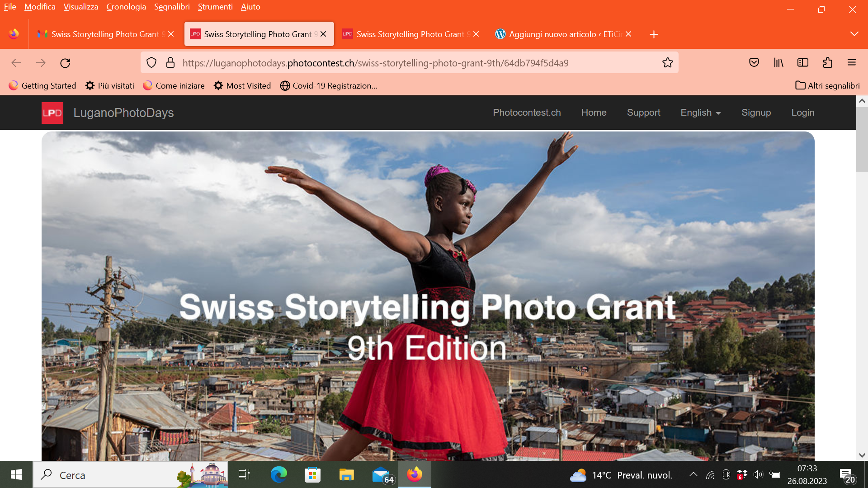Open tracking protection shield icon
This screenshot has height=488, width=868.
151,63
